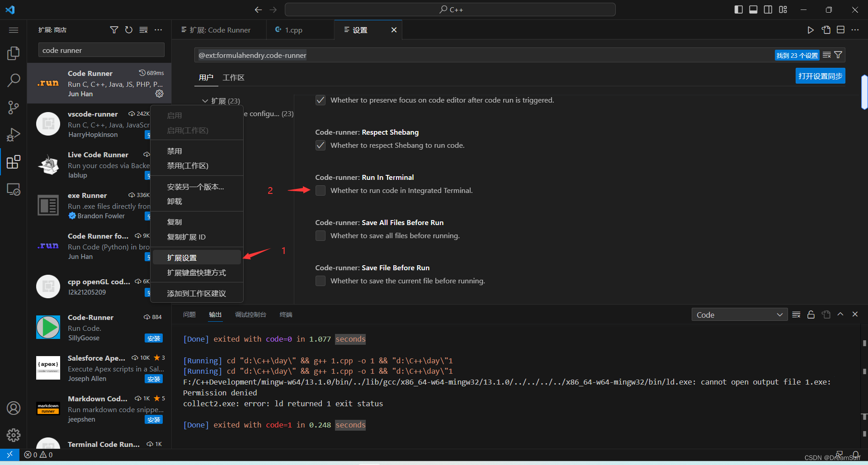Uncheck the Respect Shebang checkbox

click(321, 145)
